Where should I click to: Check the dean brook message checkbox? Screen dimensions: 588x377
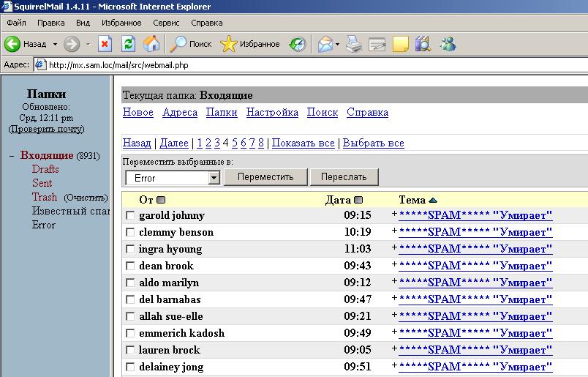coord(130,266)
